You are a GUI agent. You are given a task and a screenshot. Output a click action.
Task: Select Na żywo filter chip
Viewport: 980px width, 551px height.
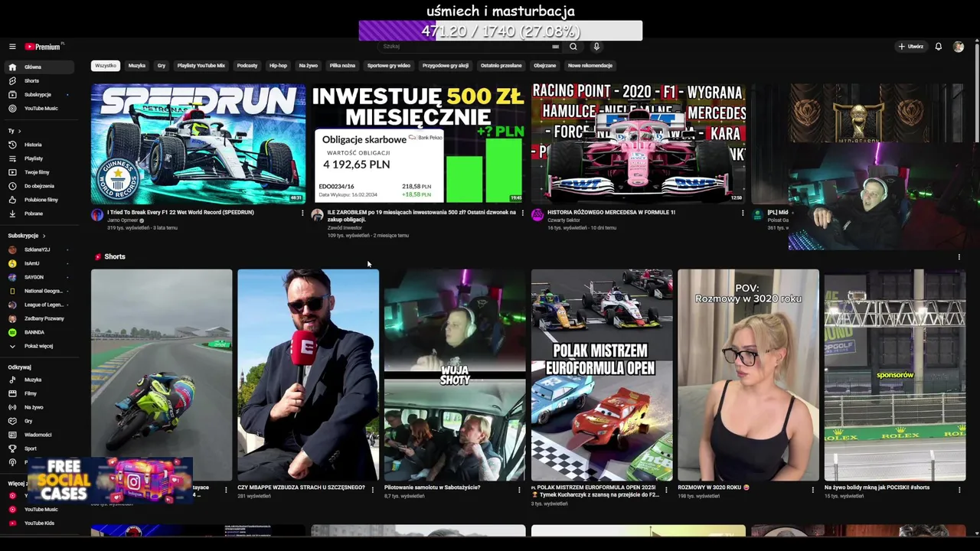coord(309,66)
